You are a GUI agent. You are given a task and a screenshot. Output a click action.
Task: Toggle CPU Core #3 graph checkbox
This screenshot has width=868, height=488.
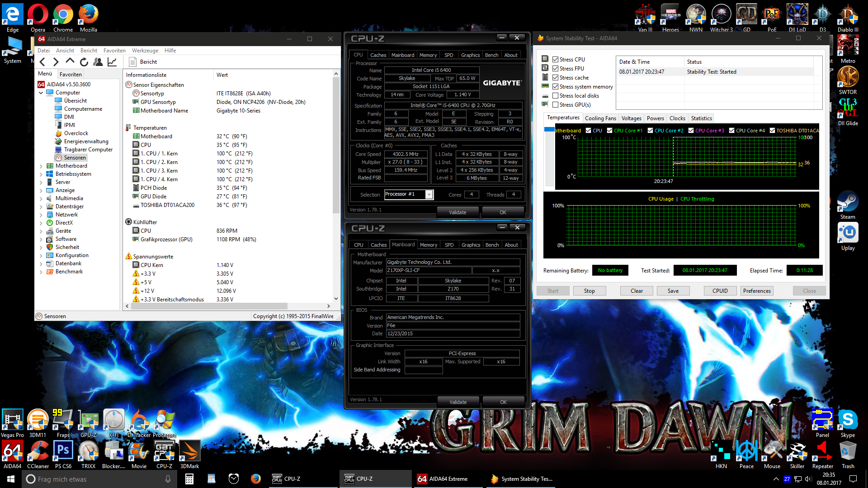pos(691,131)
